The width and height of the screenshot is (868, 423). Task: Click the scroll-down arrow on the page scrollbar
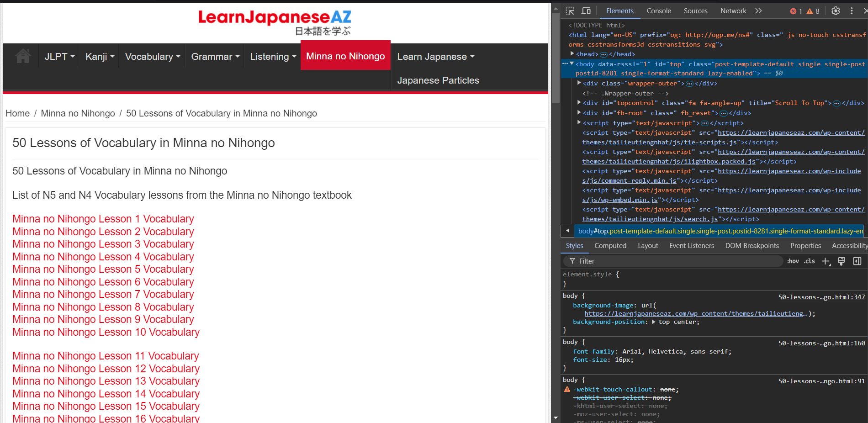pyautogui.click(x=556, y=418)
